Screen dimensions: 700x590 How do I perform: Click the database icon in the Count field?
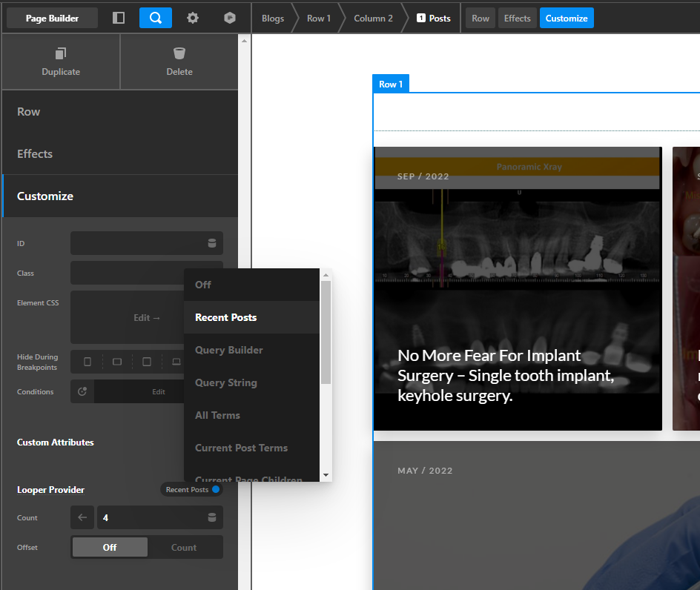click(x=212, y=517)
